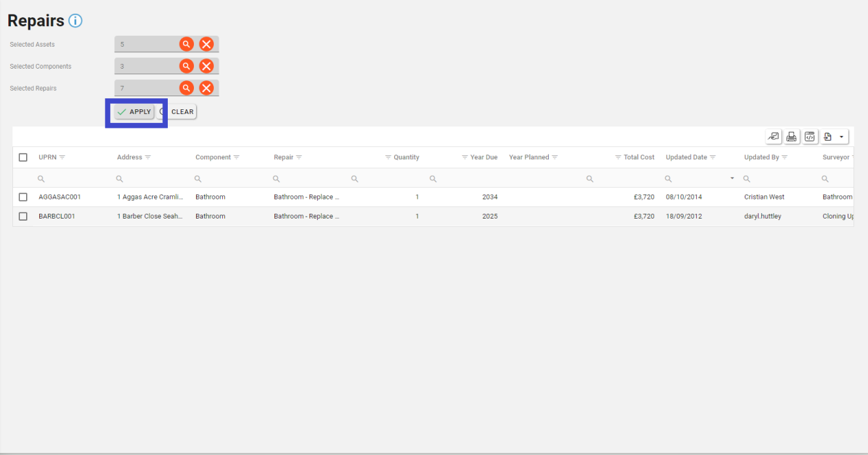Open the Updated Date filter dropdown arrow
This screenshot has height=455, width=868.
click(732, 179)
